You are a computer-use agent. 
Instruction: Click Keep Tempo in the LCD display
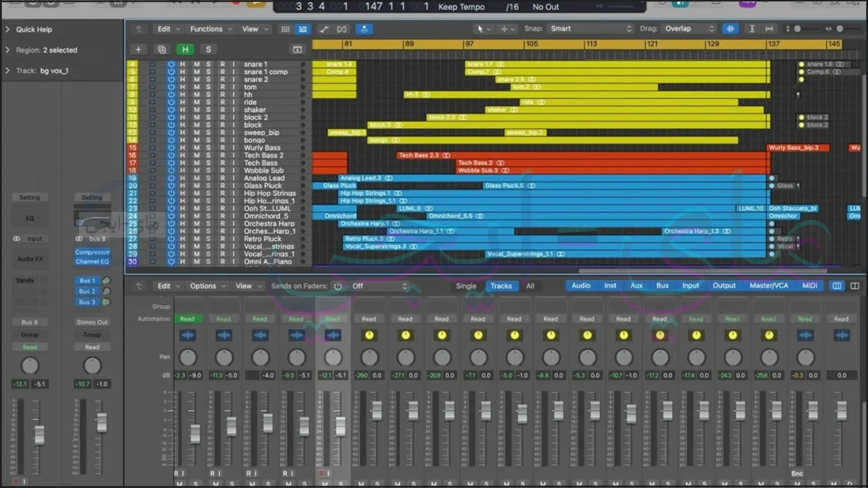[461, 7]
